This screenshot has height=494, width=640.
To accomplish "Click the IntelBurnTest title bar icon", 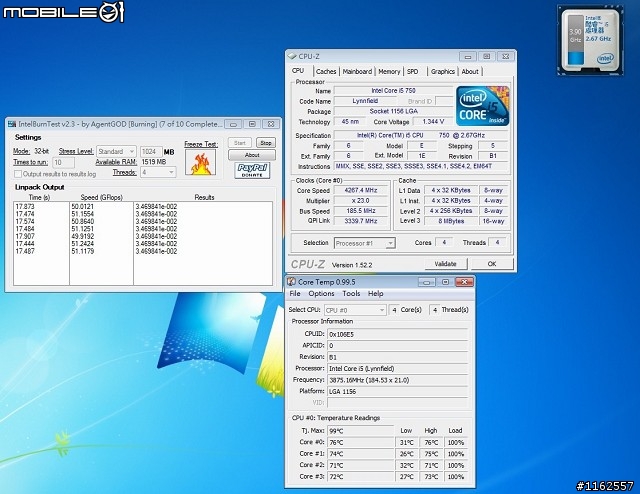I will 12,124.
